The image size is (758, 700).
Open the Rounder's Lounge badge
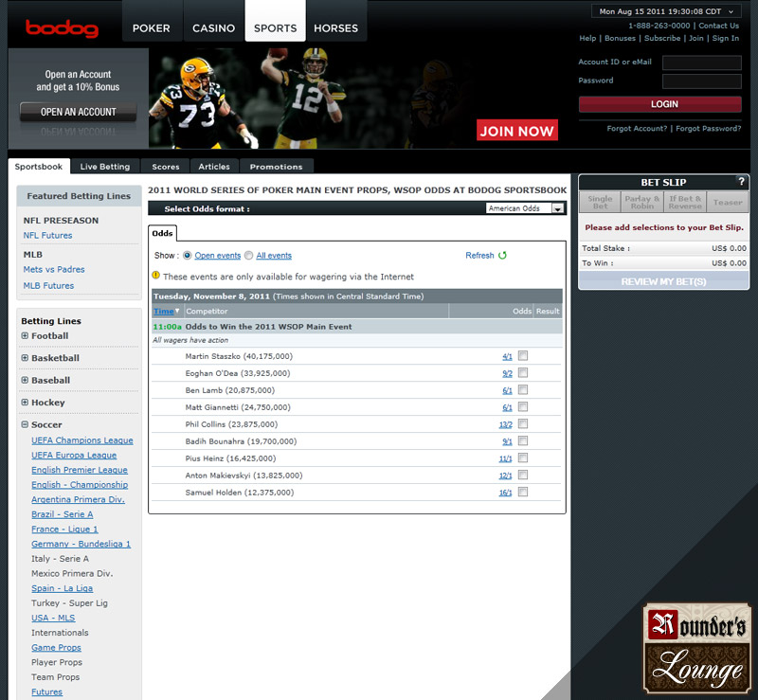(x=697, y=648)
